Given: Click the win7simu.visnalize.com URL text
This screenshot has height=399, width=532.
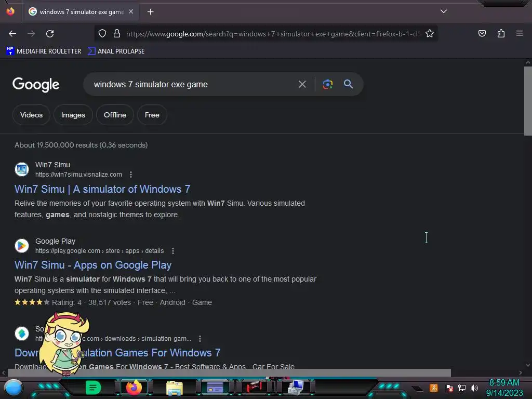Looking at the screenshot, I should (x=79, y=175).
